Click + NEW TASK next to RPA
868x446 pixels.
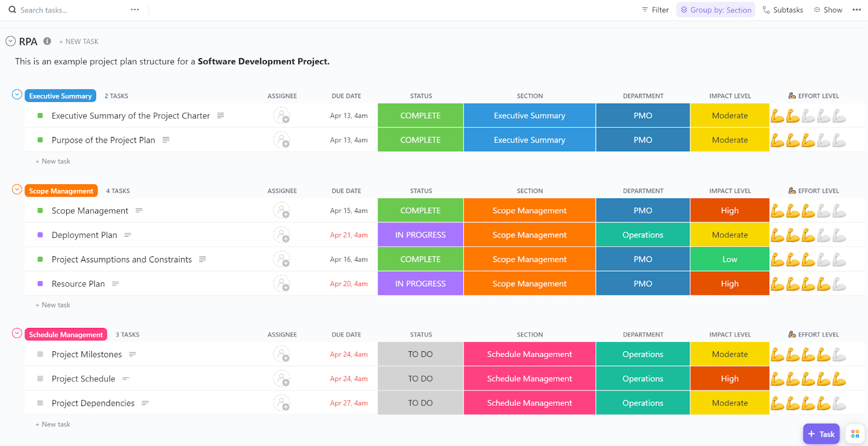tap(79, 42)
